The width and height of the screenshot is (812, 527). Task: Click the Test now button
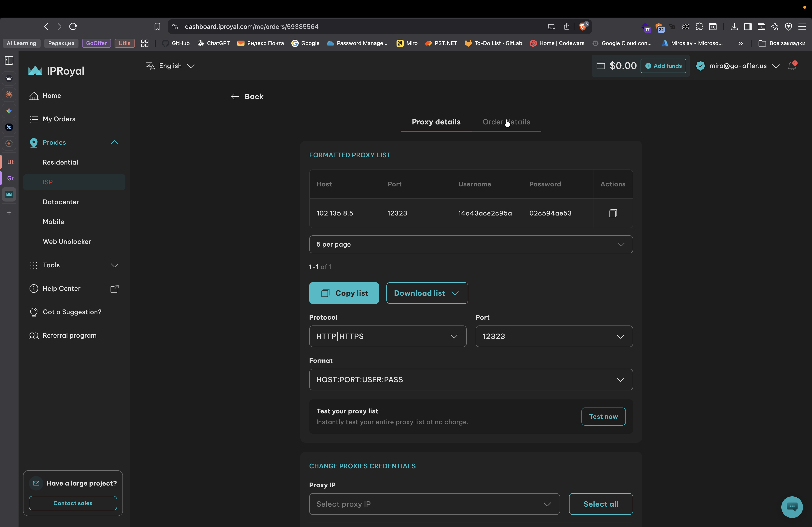603,417
